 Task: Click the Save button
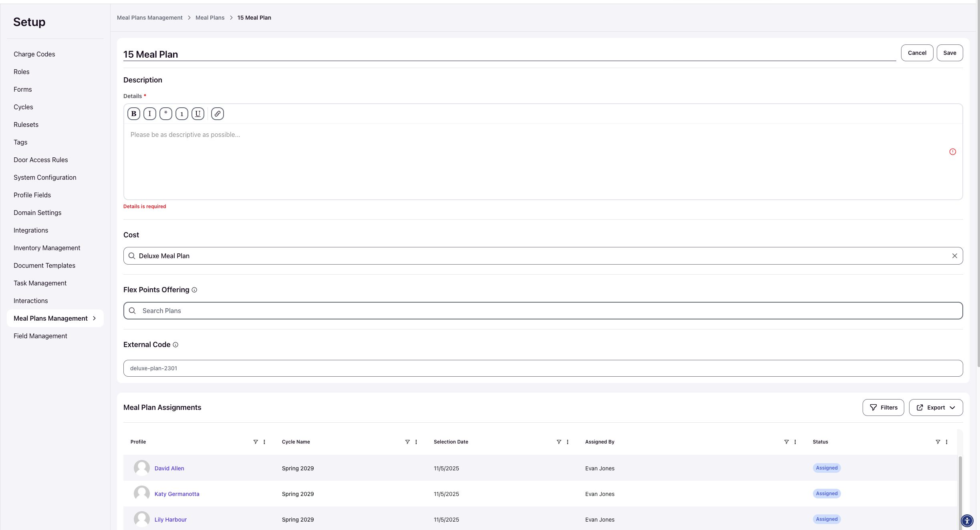950,53
